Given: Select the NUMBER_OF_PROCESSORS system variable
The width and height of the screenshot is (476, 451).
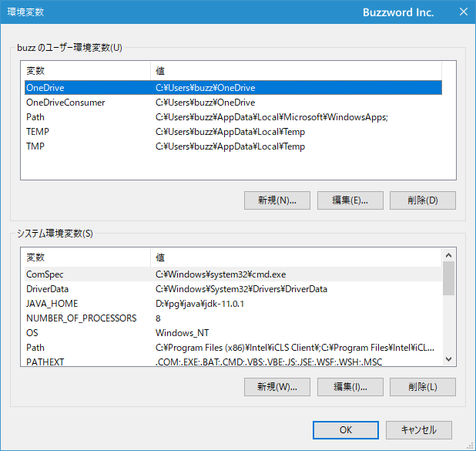Looking at the screenshot, I should (81, 318).
